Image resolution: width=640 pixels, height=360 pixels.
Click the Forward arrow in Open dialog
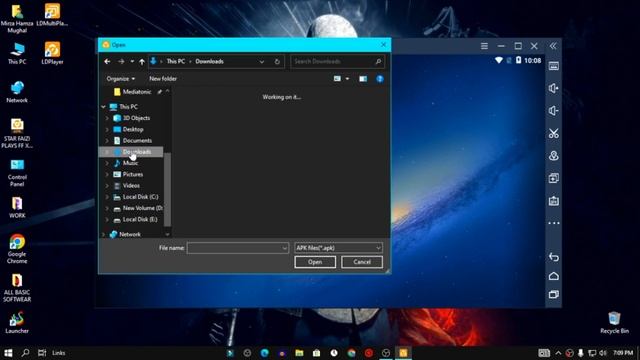(x=121, y=62)
